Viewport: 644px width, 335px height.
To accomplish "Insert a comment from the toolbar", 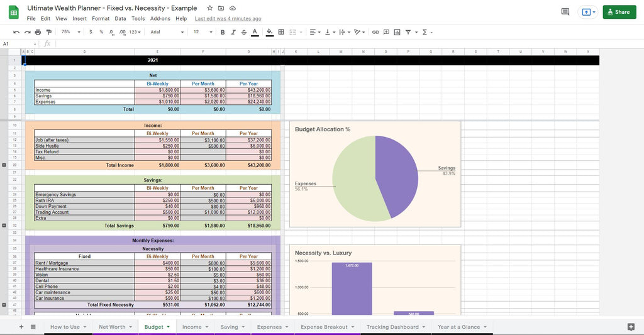I will click(x=386, y=32).
